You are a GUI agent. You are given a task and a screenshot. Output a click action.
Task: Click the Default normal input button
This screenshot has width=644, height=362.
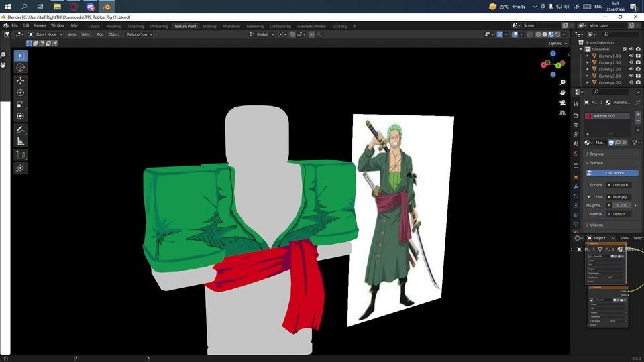(x=619, y=214)
